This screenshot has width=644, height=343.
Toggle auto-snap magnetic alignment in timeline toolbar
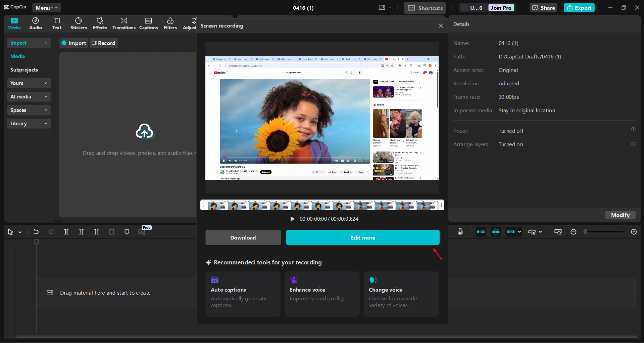481,232
